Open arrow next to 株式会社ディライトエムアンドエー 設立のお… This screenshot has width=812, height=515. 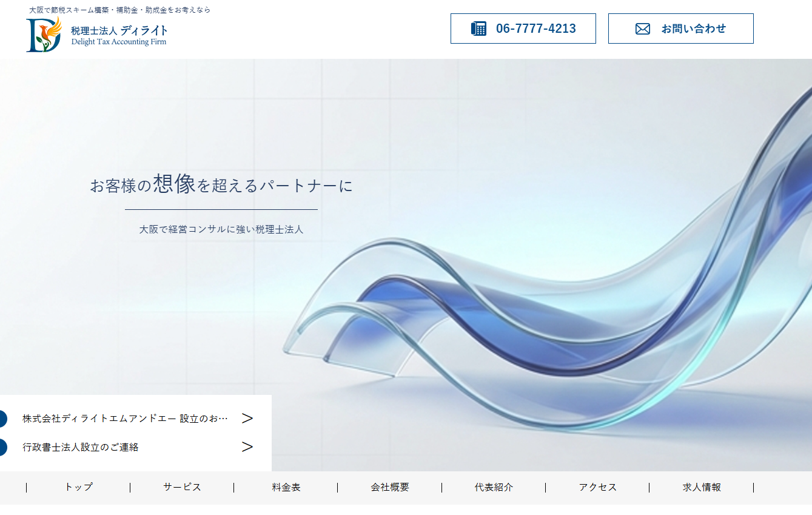(x=247, y=419)
